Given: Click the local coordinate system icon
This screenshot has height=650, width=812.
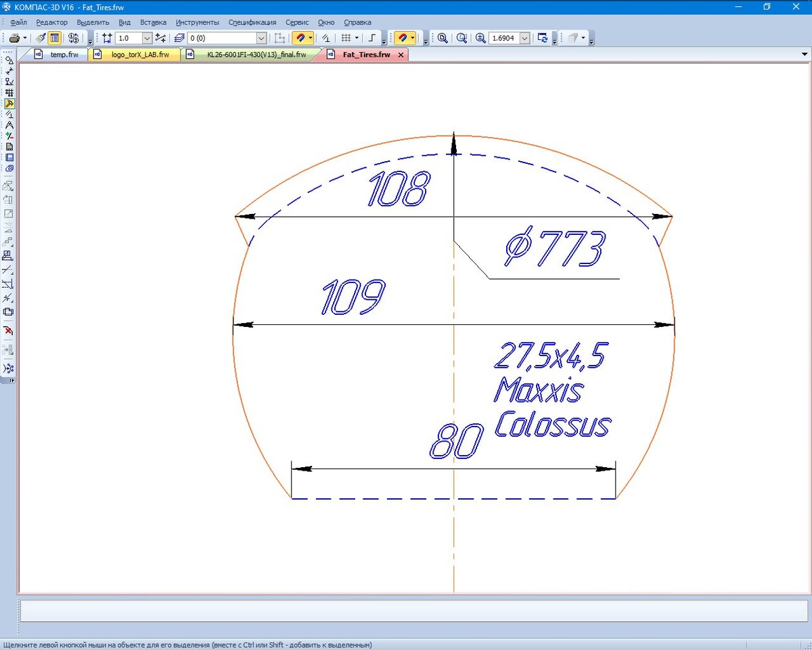Looking at the screenshot, I should [x=160, y=38].
